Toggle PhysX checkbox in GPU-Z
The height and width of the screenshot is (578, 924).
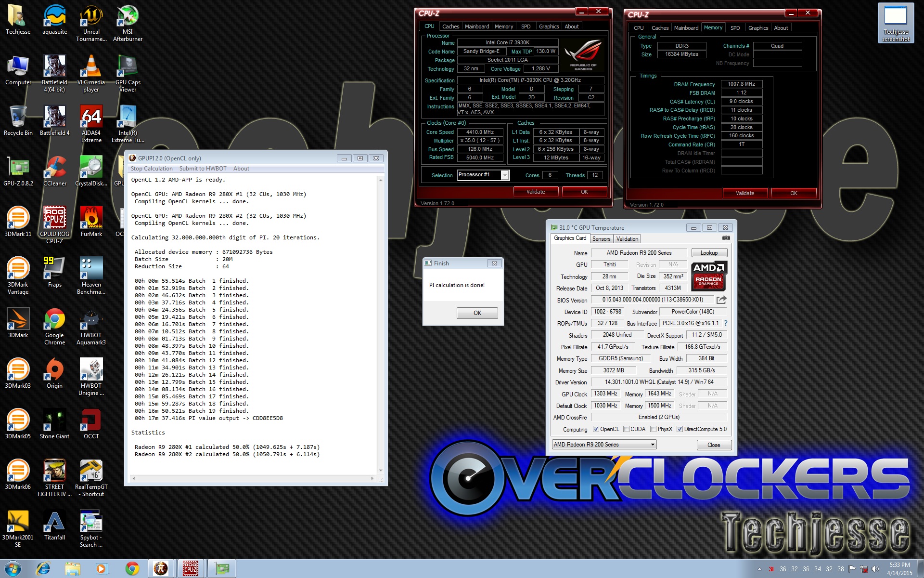pyautogui.click(x=653, y=429)
